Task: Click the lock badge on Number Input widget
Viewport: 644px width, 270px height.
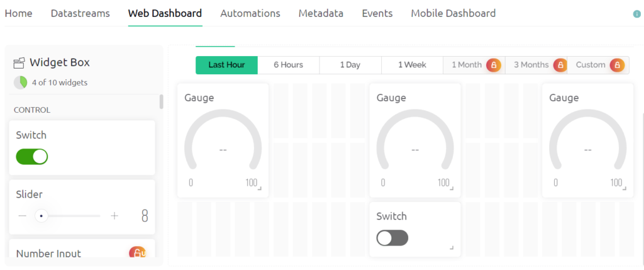Action: [x=138, y=253]
